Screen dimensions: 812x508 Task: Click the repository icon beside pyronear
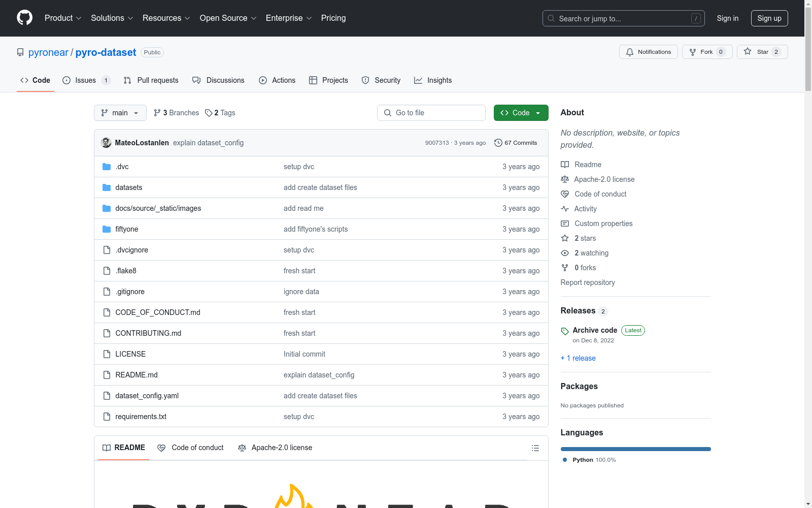click(x=20, y=52)
